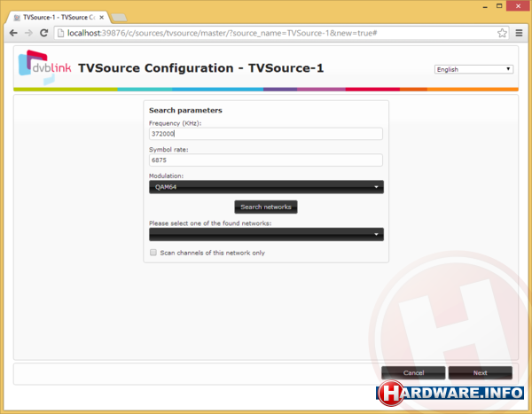Image resolution: width=532 pixels, height=414 pixels.
Task: Click the page icon in address bar
Action: pyautogui.click(x=60, y=33)
